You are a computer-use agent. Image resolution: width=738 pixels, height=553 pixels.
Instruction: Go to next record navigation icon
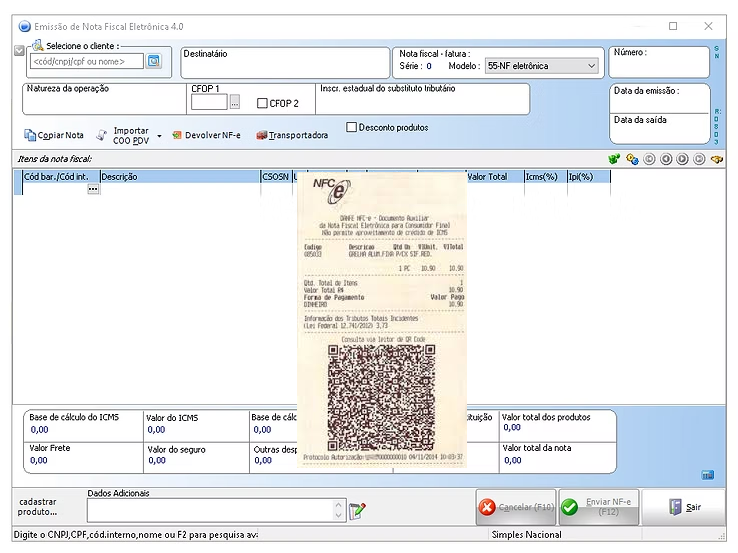click(682, 159)
